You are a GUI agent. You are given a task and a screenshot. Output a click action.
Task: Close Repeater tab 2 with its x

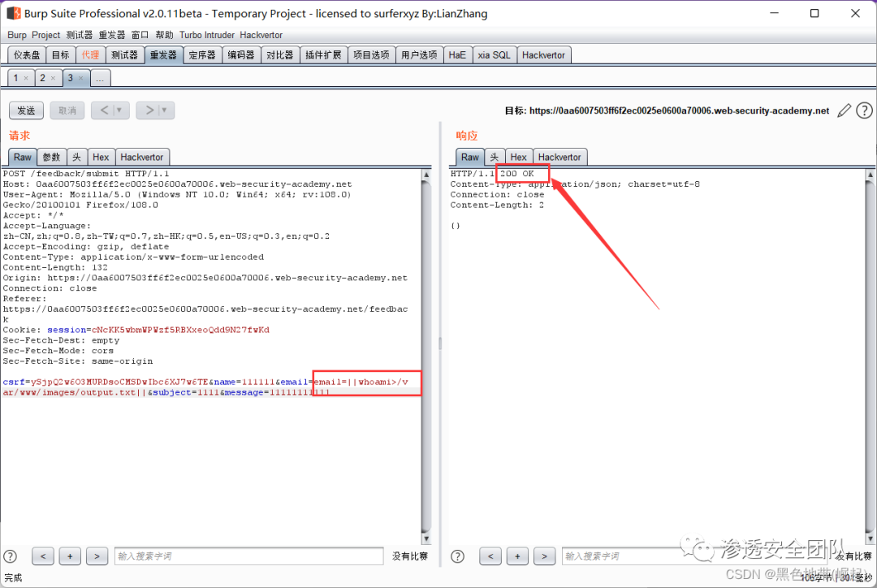tap(53, 78)
